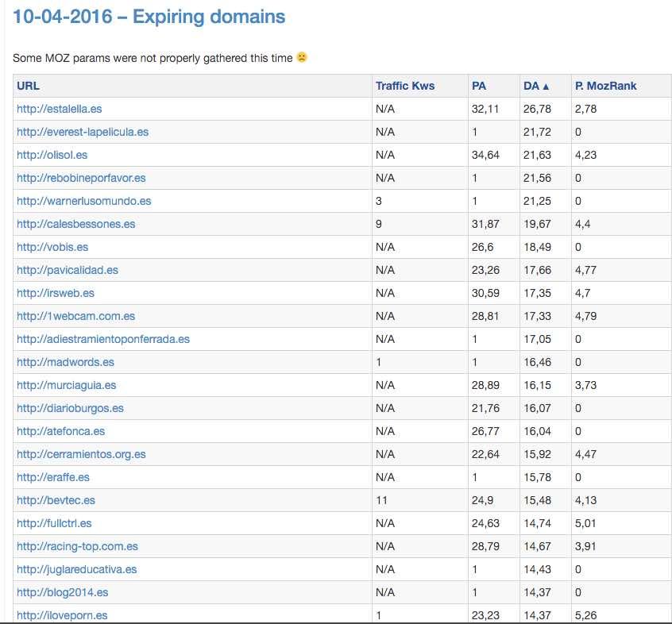Click the vobis.es link
This screenshot has width=672, height=624.
tap(52, 247)
